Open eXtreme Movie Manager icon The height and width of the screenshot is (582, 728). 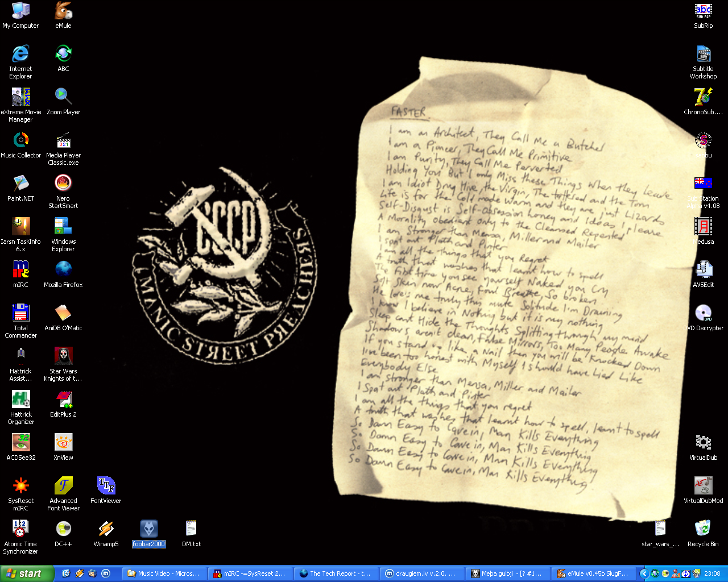20,105
